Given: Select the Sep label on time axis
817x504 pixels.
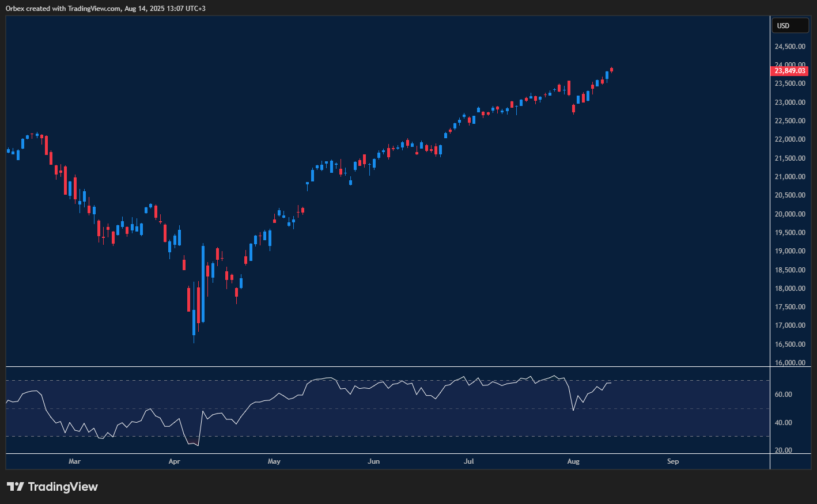Looking at the screenshot, I should click(673, 461).
